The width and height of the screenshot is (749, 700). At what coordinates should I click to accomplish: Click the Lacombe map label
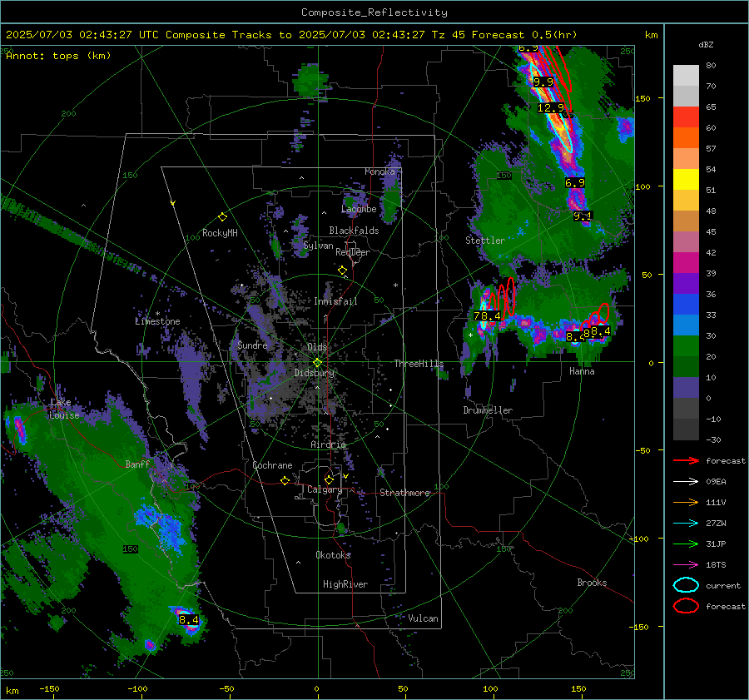[x=359, y=209]
